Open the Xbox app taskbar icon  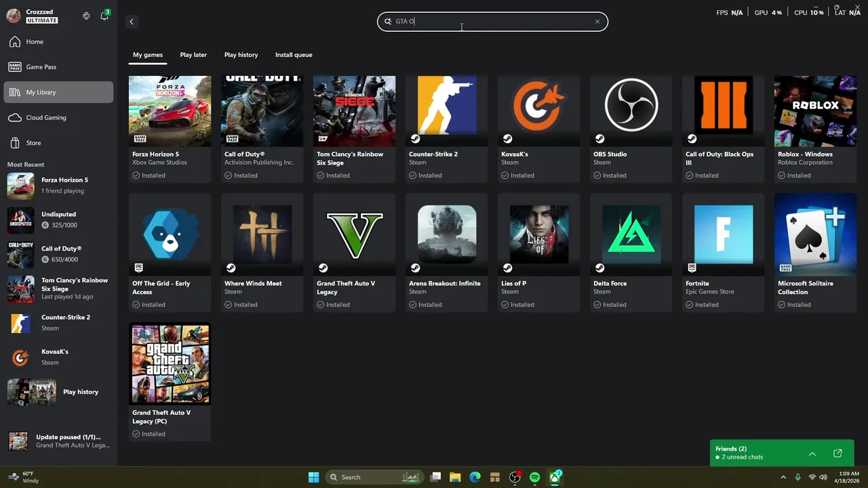[555, 477]
